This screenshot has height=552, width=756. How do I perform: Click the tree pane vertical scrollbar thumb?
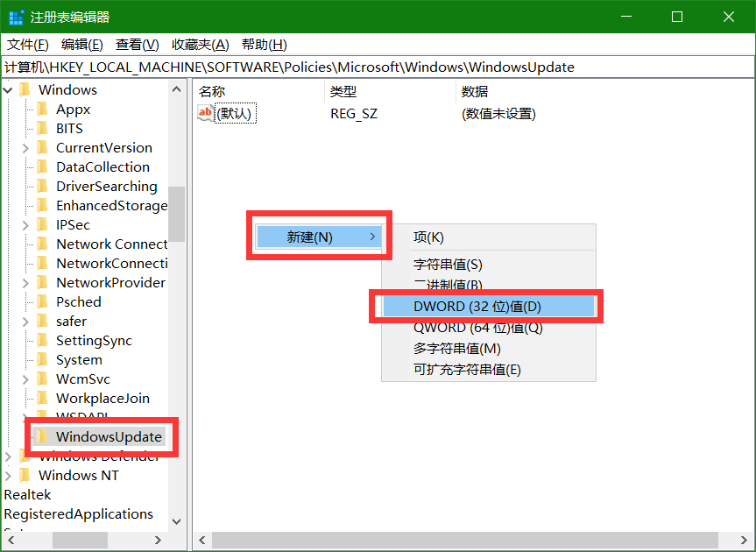coord(176,214)
